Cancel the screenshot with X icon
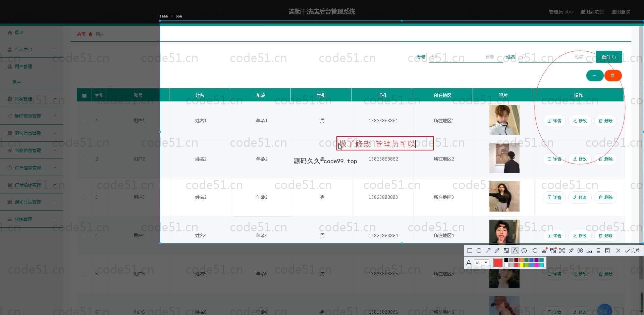644x315 pixels. [x=618, y=251]
